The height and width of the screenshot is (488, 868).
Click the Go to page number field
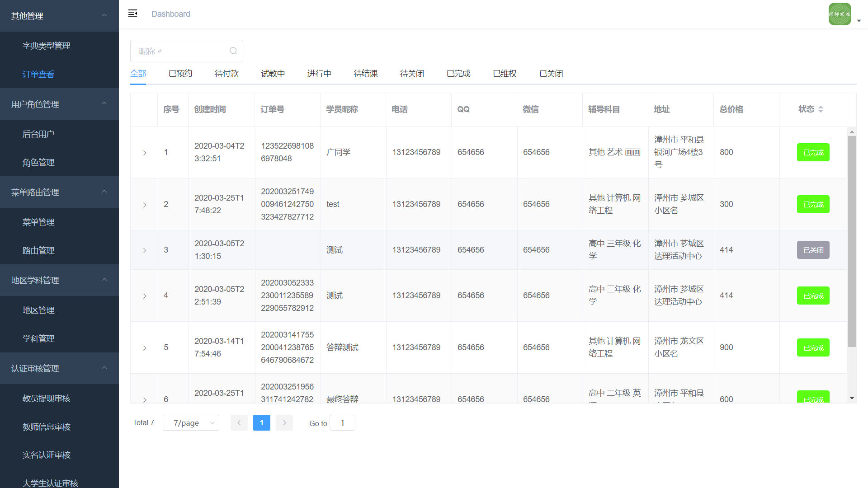pyautogui.click(x=342, y=423)
